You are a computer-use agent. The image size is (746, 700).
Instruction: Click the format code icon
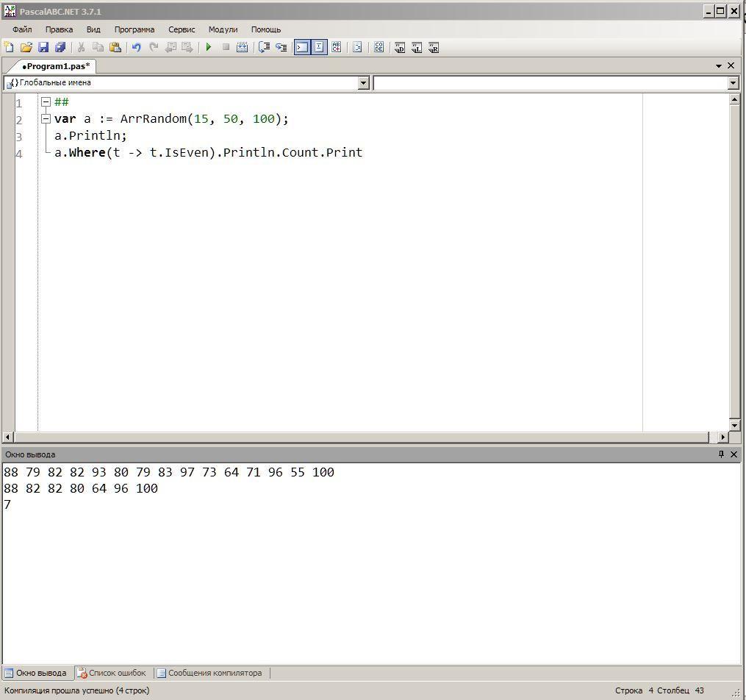tap(357, 47)
